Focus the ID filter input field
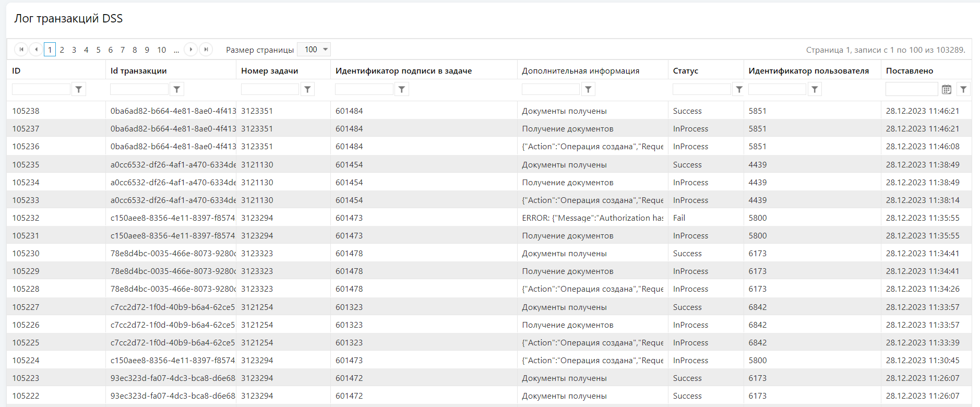 point(41,89)
